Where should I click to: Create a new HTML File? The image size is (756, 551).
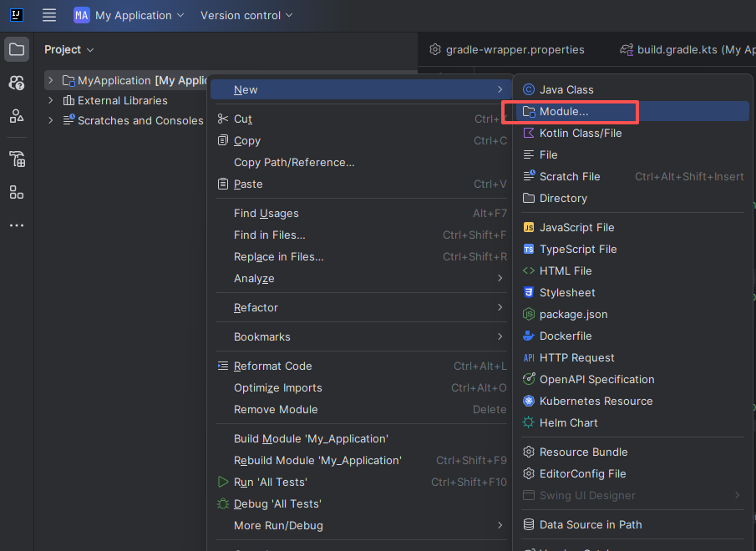[x=632, y=270]
